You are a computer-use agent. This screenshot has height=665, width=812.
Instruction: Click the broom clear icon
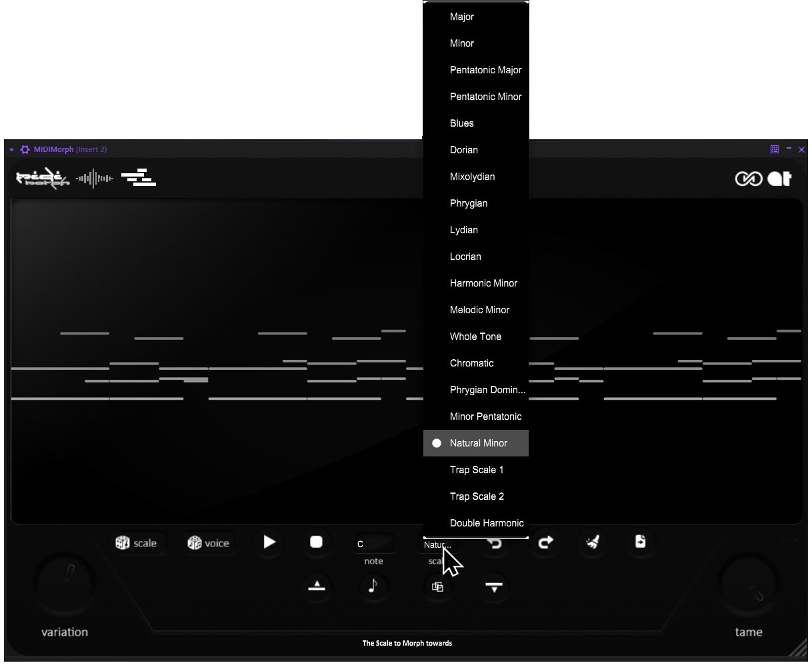593,542
